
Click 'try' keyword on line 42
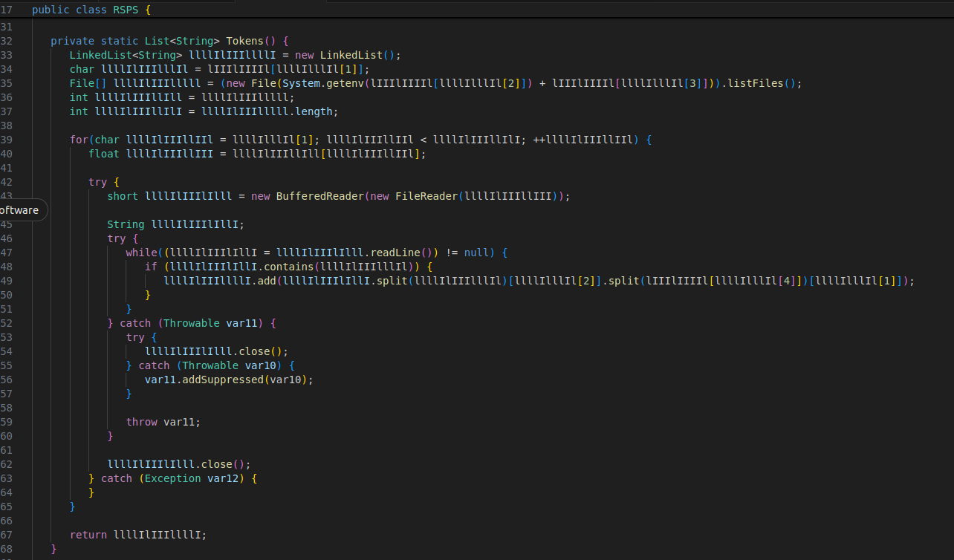[98, 182]
